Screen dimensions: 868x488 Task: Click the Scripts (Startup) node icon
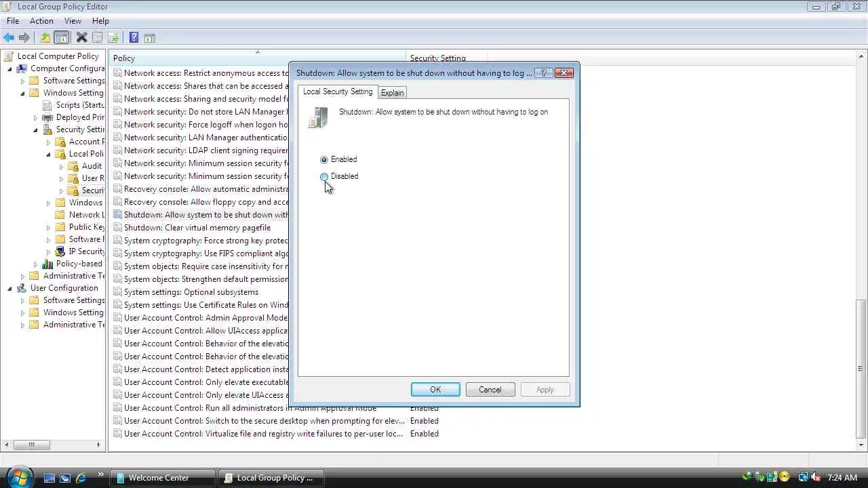(x=47, y=105)
